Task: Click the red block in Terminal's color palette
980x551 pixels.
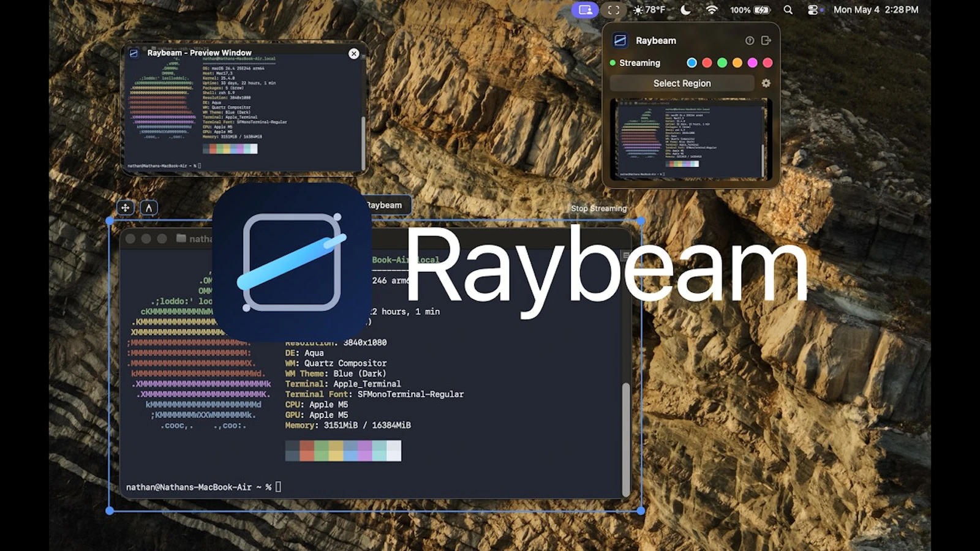Action: (307, 451)
